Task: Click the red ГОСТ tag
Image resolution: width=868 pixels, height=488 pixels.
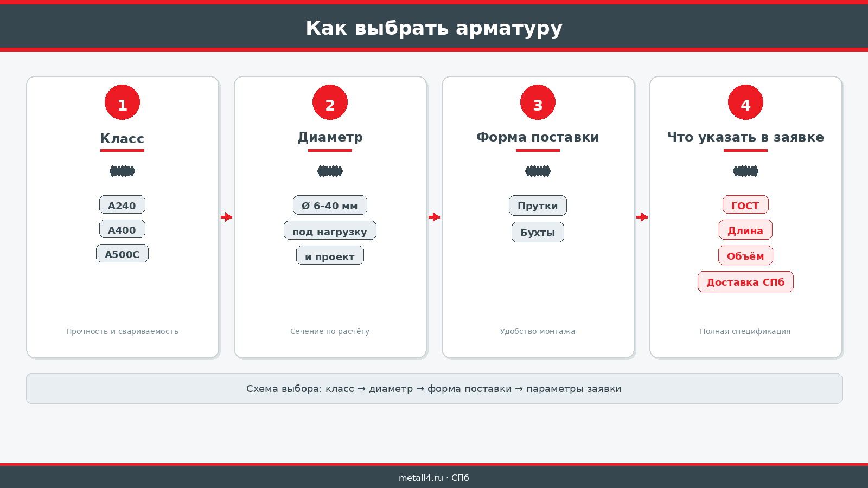Action: pyautogui.click(x=745, y=205)
